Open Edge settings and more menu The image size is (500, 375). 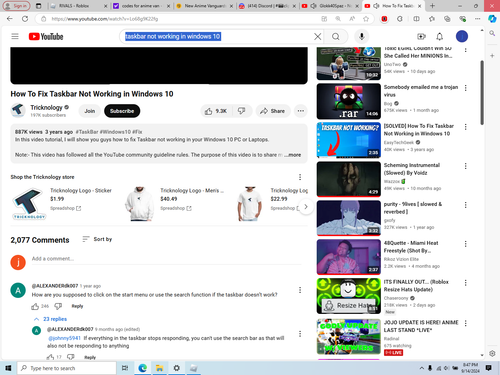click(478, 19)
